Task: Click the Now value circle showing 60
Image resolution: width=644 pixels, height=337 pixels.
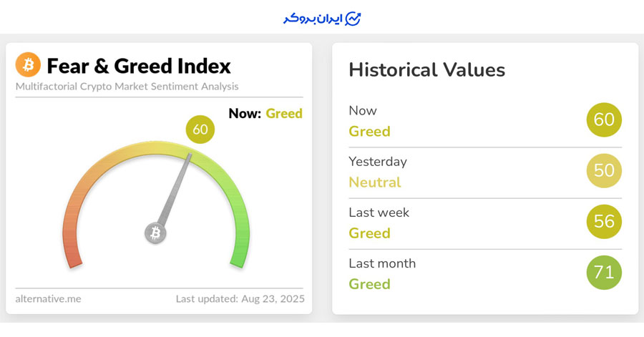Action: pyautogui.click(x=604, y=120)
